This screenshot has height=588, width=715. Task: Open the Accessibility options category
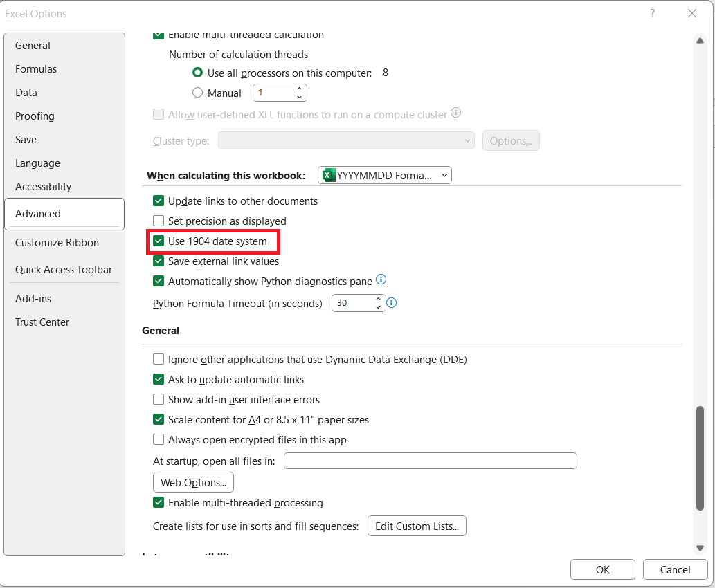coord(64,187)
